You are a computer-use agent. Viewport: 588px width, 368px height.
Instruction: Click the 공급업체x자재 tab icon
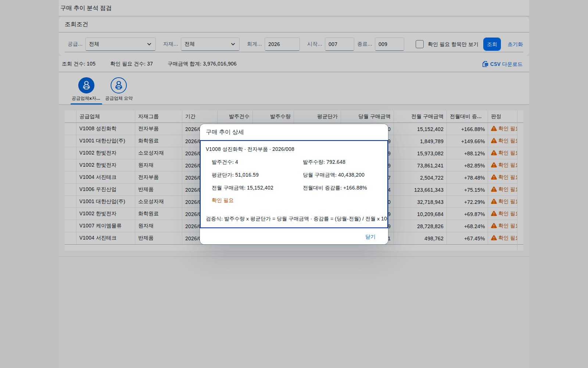pyautogui.click(x=86, y=85)
